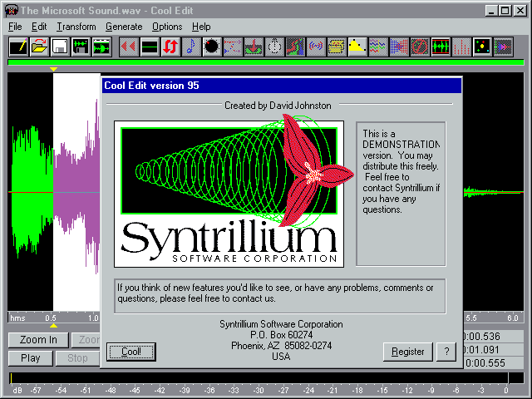532x399 pixels.
Task: Click the black square with colored dots icon
Action: click(x=482, y=47)
